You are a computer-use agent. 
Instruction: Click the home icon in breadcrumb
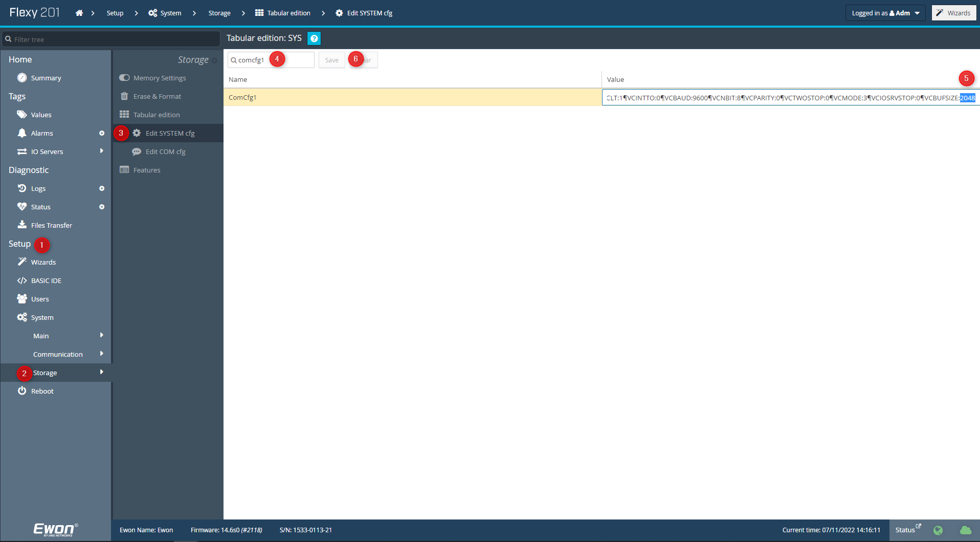tap(79, 13)
